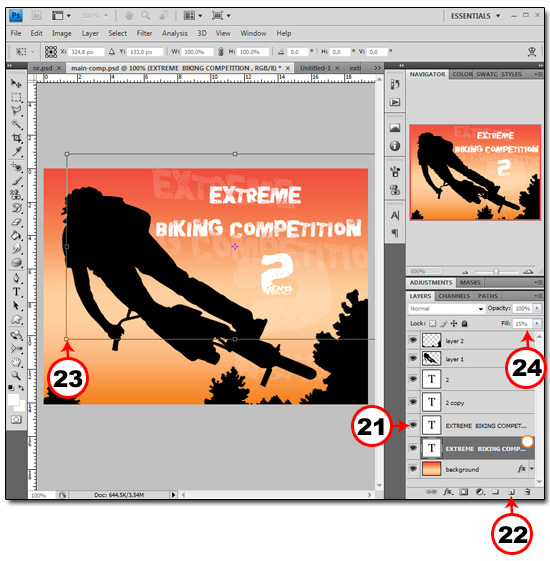
Task: Select the History Brush tool
Action: click(x=16, y=208)
